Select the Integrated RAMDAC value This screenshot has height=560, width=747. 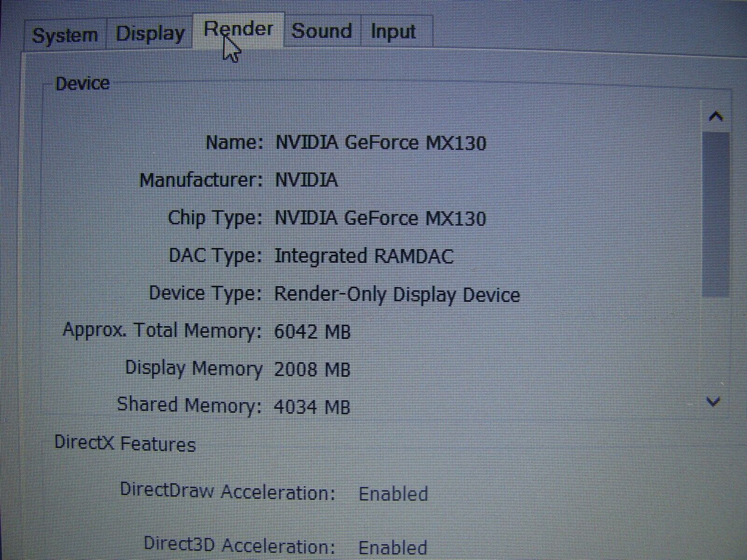tap(364, 256)
